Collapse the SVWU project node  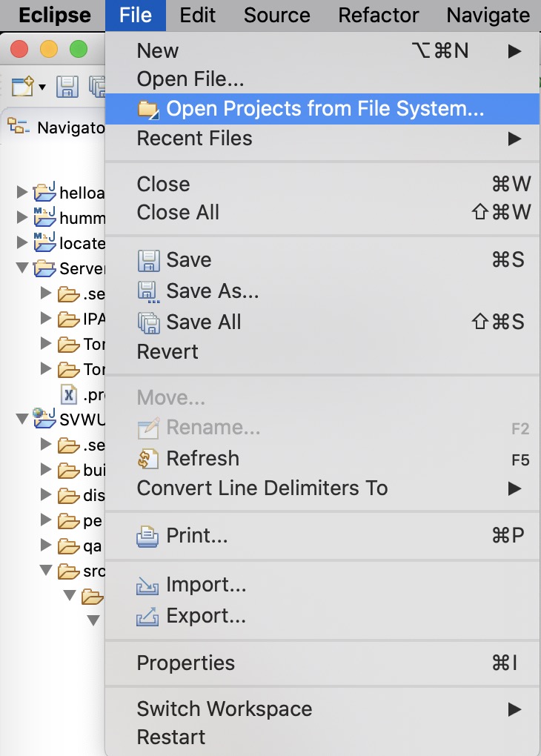tap(21, 419)
